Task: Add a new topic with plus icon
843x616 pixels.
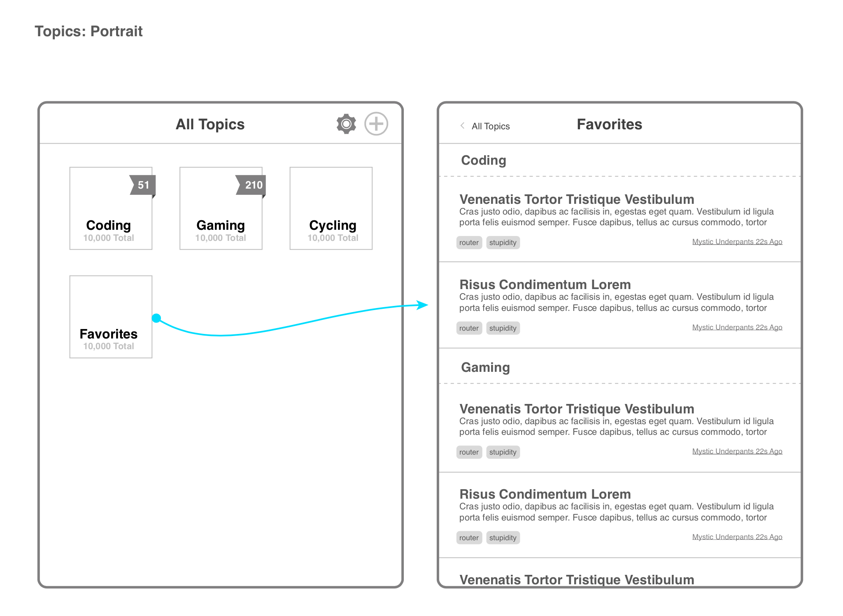Action: 376,124
